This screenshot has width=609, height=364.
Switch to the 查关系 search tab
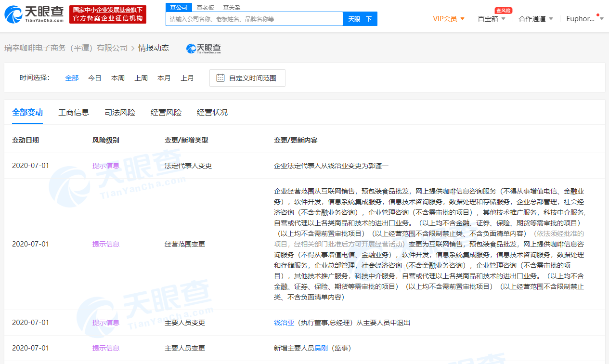[x=232, y=7]
